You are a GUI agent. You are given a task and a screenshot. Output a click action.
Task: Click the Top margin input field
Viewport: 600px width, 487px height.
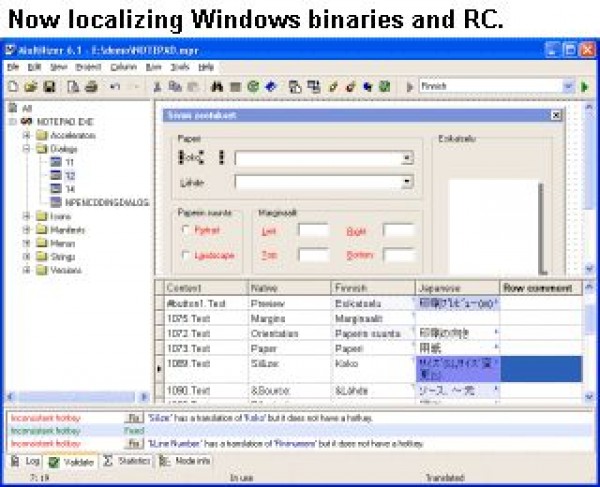pos(313,255)
